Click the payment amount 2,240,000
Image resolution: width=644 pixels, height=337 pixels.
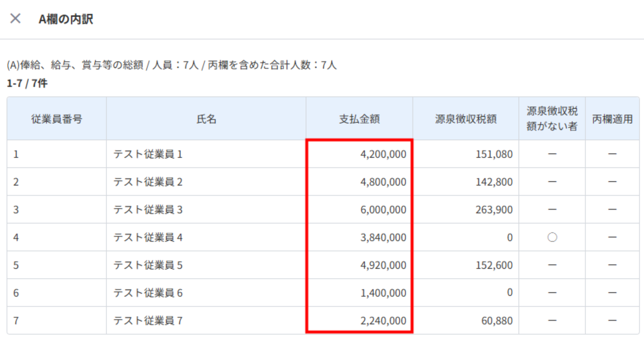383,321
